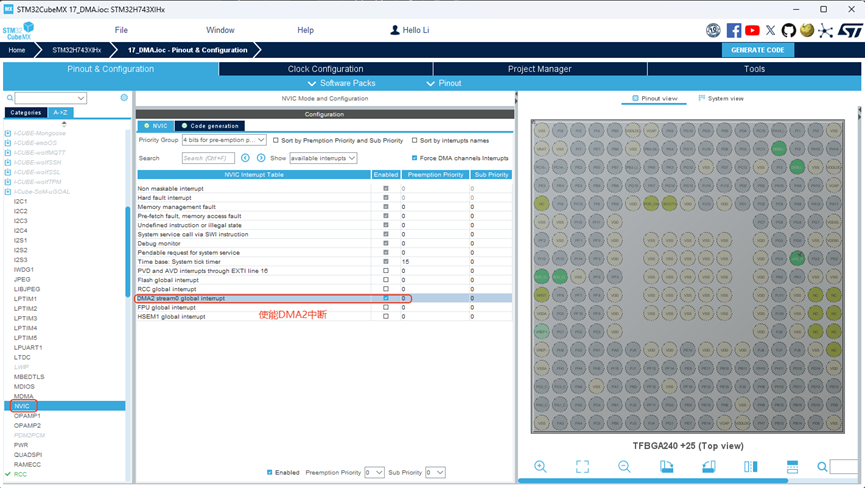This screenshot has width=865, height=488.
Task: Open the YouTube icon link
Action: click(752, 30)
